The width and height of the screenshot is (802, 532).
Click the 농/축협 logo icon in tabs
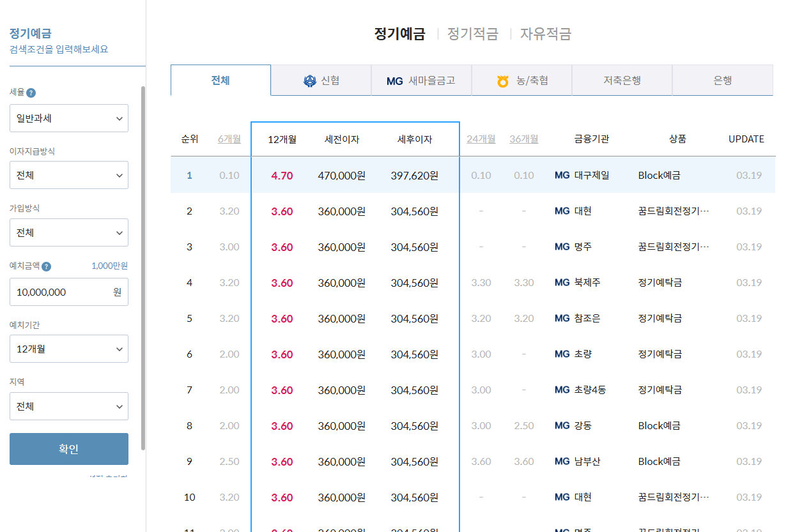pyautogui.click(x=504, y=81)
